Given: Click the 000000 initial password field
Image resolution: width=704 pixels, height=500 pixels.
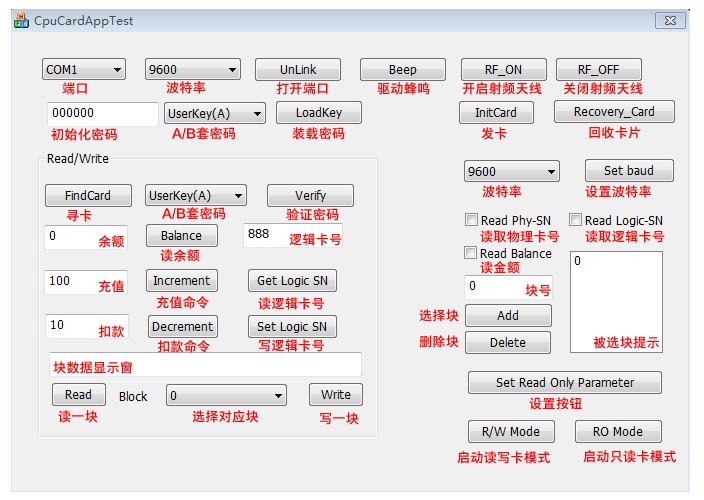Looking at the screenshot, I should coord(103,114).
